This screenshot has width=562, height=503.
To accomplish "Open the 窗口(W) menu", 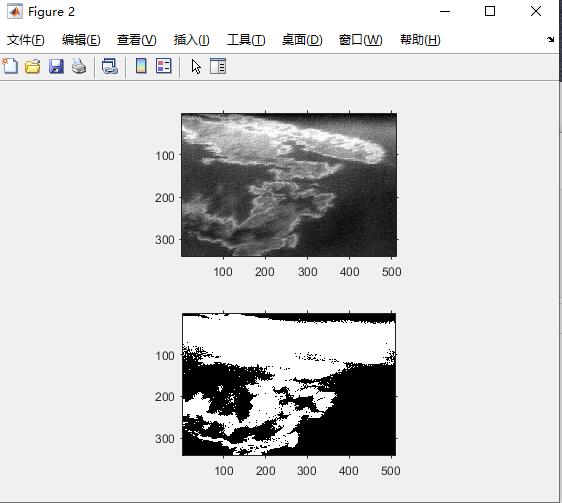I will [361, 40].
